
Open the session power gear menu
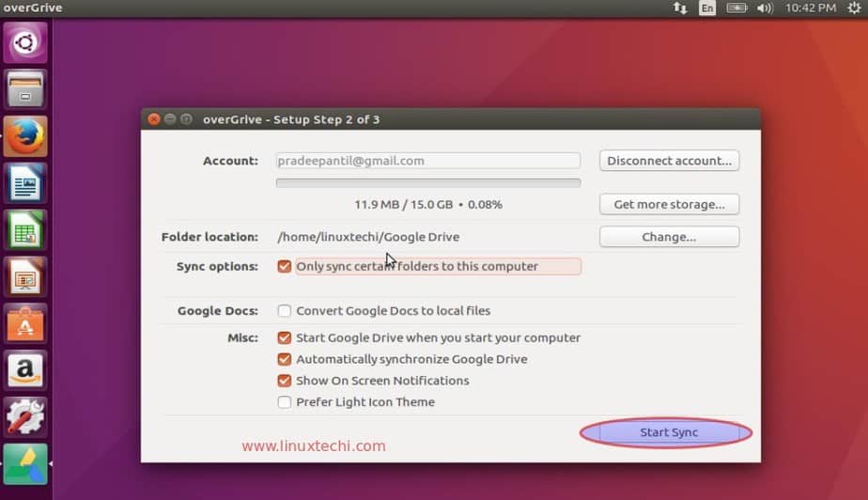[x=854, y=8]
